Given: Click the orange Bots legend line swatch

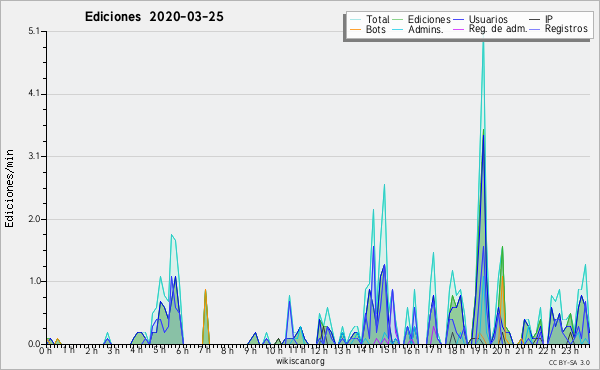Looking at the screenshot, I should click(x=355, y=30).
